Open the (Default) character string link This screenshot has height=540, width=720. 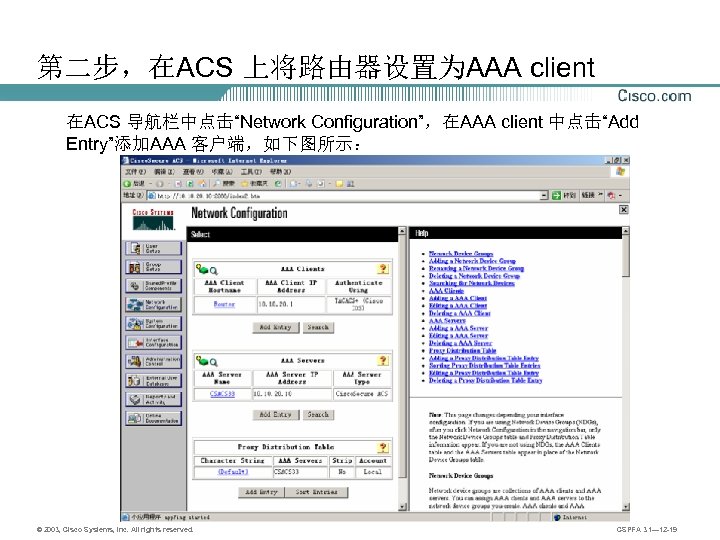[x=233, y=472]
